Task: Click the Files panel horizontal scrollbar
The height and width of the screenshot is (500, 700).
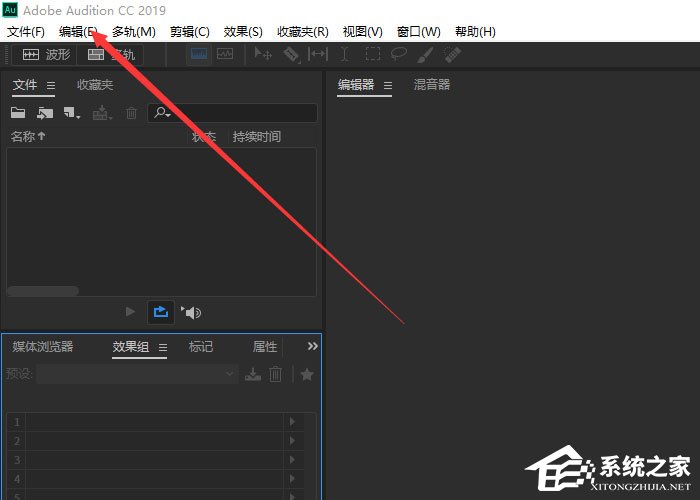Action: click(43, 291)
